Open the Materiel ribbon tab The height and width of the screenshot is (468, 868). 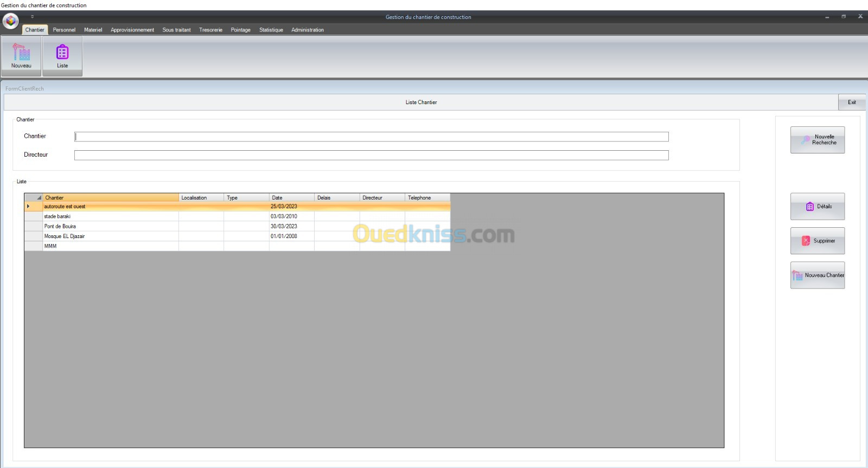93,30
